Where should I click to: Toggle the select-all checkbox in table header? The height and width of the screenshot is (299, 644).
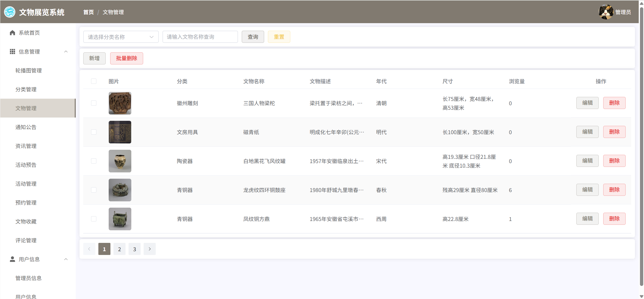tap(94, 81)
